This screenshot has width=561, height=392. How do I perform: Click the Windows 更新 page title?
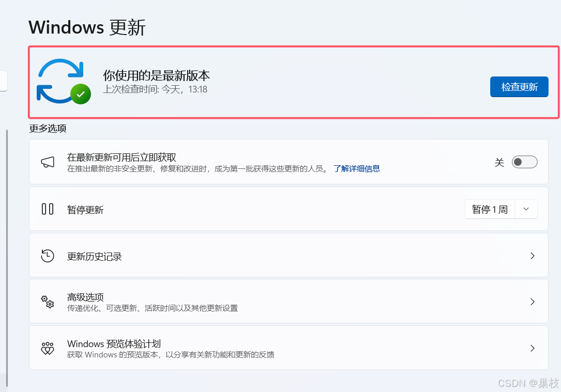87,27
